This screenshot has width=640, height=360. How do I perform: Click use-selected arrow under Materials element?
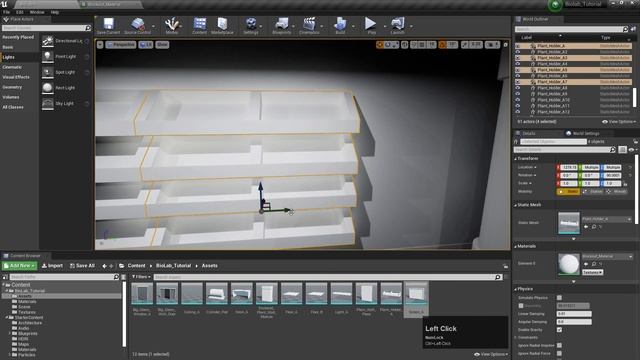[586, 264]
